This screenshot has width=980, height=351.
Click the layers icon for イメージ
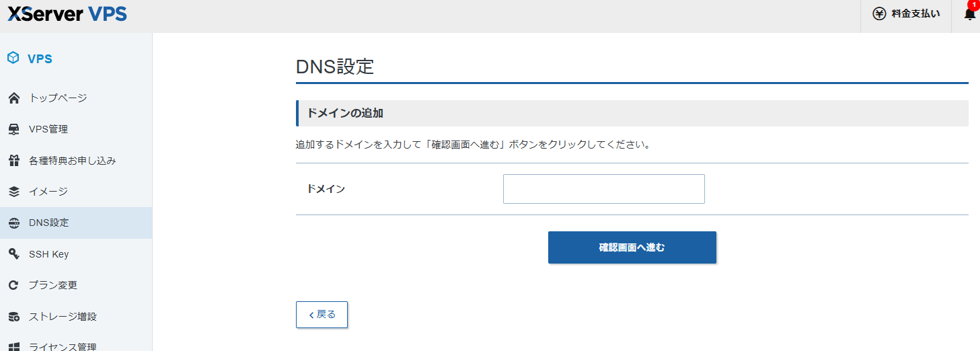coord(13,192)
